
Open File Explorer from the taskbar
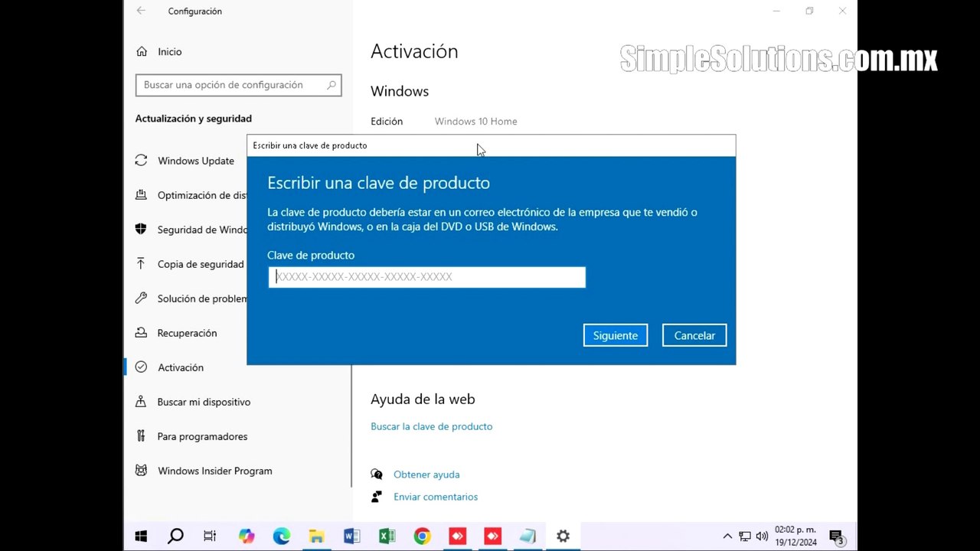click(x=316, y=536)
